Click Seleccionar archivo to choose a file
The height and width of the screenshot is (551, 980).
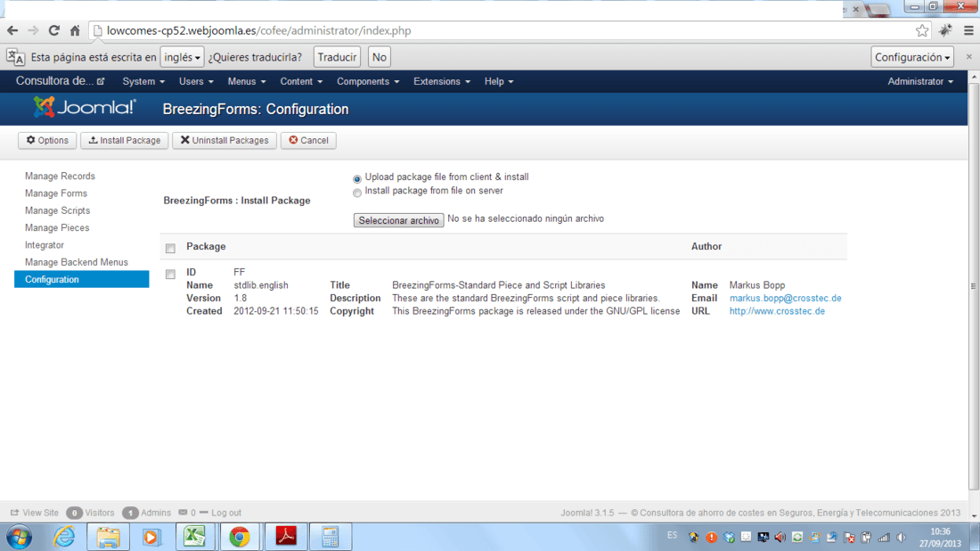(399, 220)
